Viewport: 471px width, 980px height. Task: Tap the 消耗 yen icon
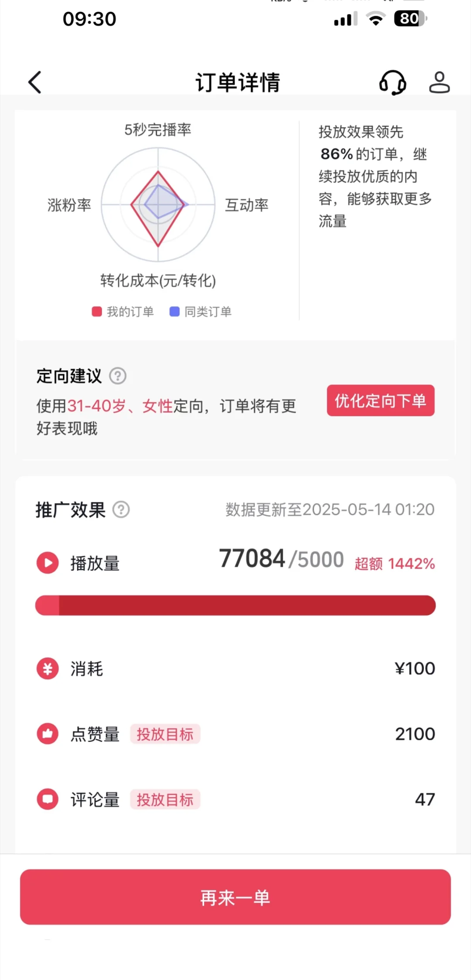[x=48, y=668]
